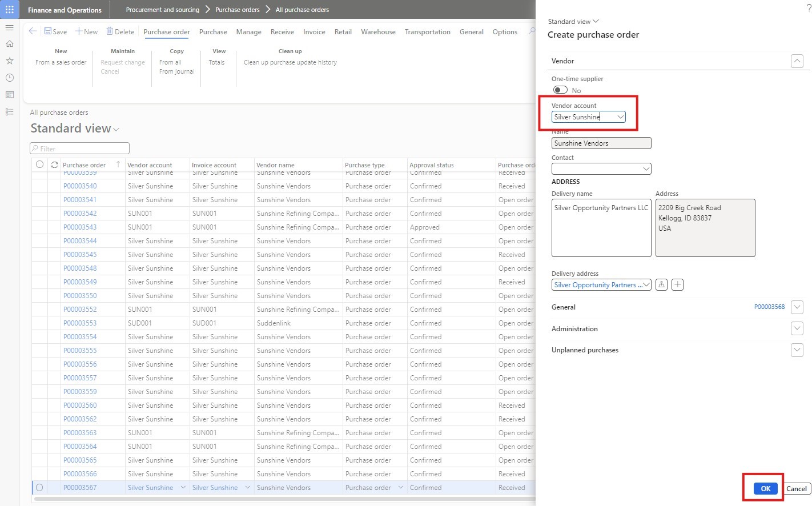Switch to the Receive ribbon tab
812x506 pixels.
click(282, 32)
